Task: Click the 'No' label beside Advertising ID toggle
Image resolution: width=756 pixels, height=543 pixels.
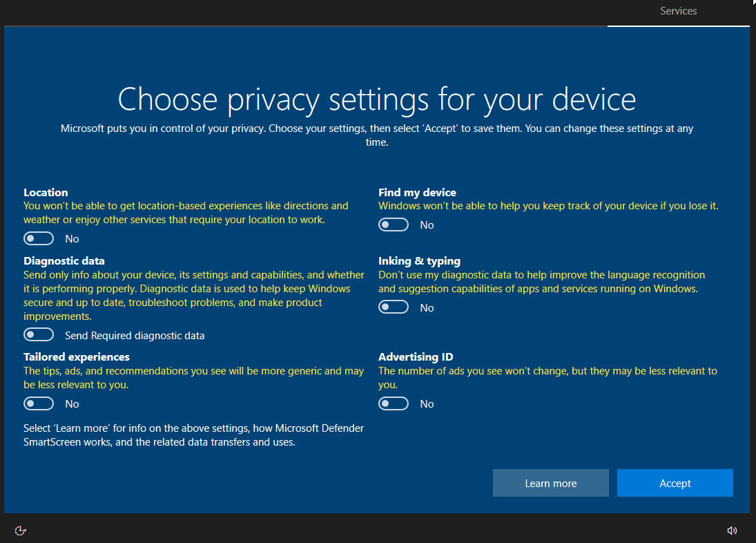Action: point(427,404)
